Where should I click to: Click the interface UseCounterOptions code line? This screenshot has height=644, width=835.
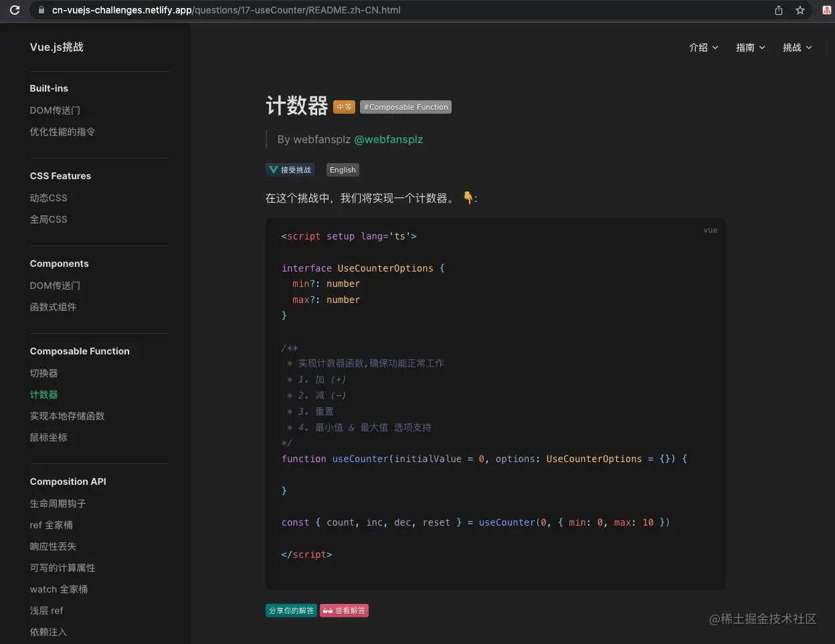(363, 268)
